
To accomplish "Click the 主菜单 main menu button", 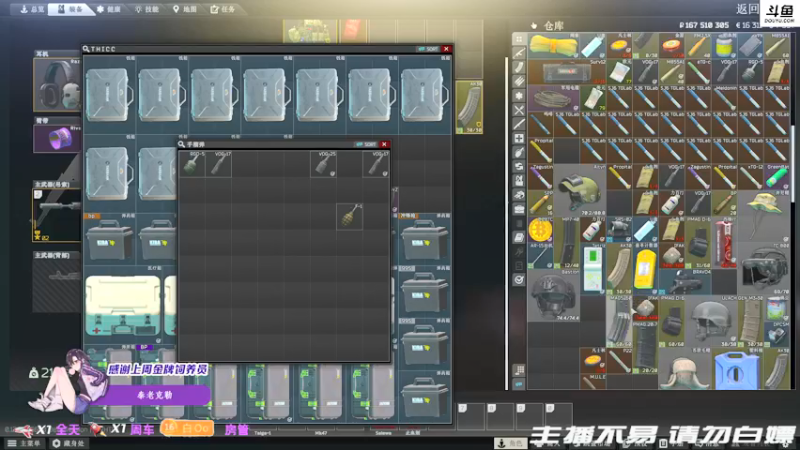I will 25,443.
